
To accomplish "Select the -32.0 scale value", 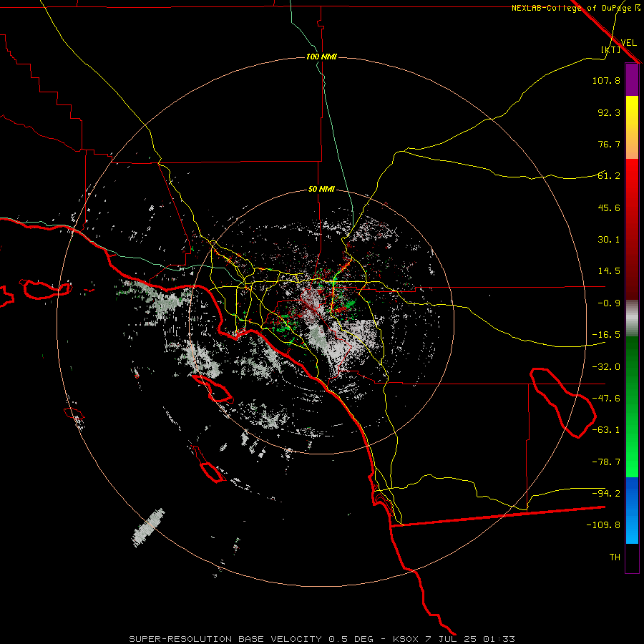I will pyautogui.click(x=606, y=367).
